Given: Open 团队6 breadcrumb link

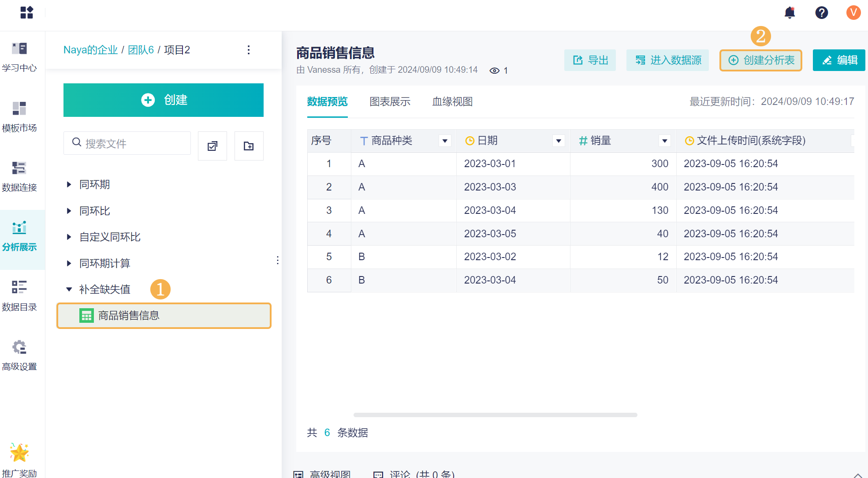Looking at the screenshot, I should (141, 50).
